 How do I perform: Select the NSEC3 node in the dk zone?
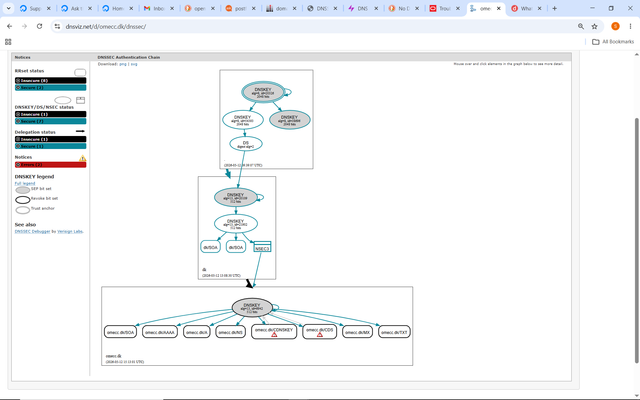coord(262,247)
